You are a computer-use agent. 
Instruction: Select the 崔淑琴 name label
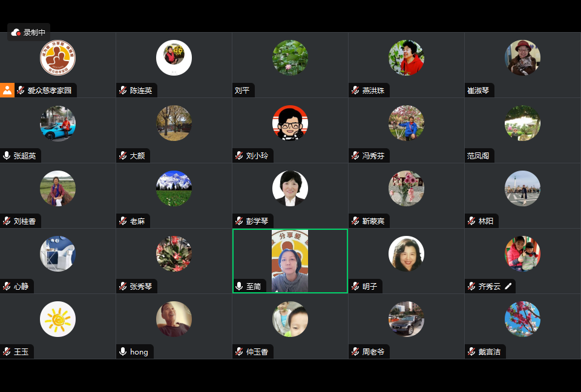coord(478,90)
